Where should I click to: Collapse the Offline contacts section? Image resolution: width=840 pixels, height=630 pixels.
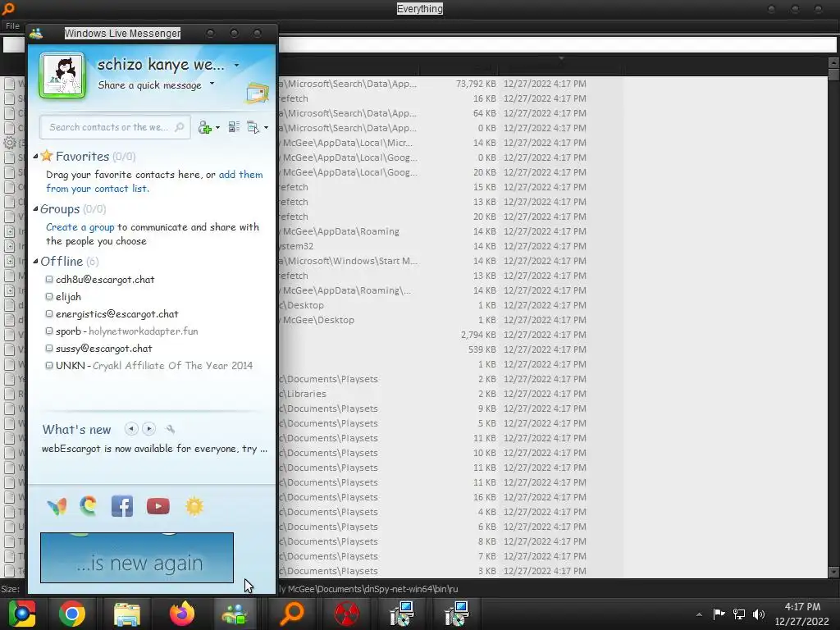[x=35, y=262]
